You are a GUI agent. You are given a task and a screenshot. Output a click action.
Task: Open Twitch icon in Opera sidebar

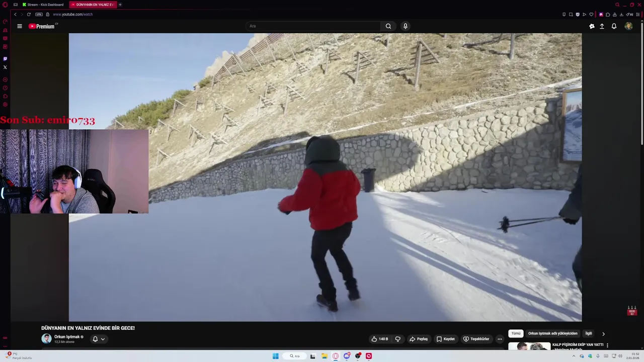tap(5, 59)
